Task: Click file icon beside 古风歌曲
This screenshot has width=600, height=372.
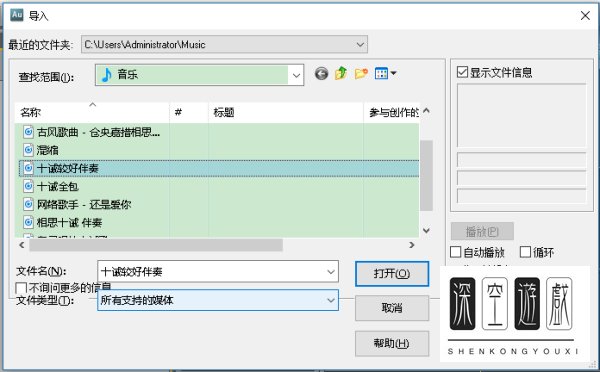Action: coord(28,132)
